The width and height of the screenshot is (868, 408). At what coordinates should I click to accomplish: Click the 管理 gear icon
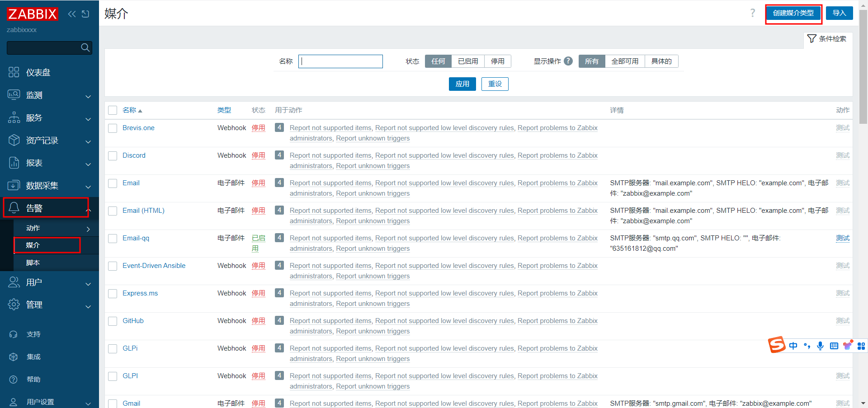click(14, 305)
